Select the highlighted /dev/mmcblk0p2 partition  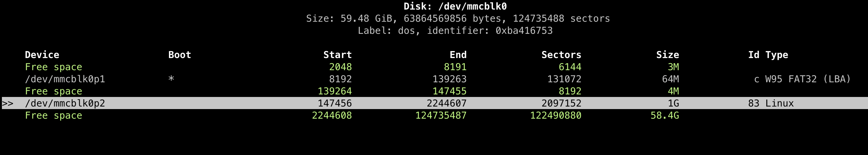435,103
